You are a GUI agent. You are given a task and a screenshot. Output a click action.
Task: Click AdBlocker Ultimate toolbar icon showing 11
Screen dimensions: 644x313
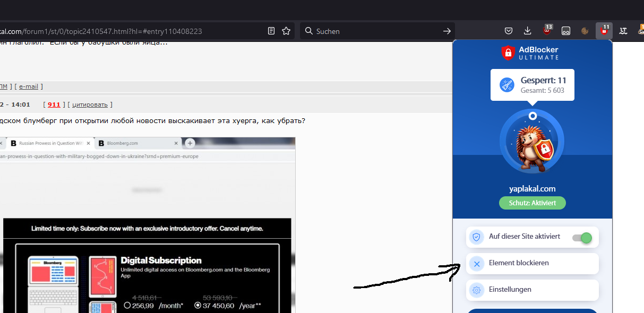pyautogui.click(x=604, y=31)
